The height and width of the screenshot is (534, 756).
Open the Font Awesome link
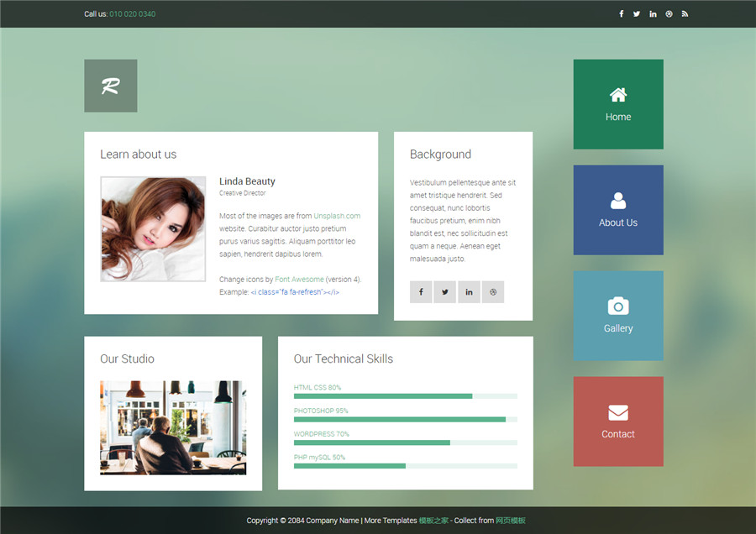point(299,280)
